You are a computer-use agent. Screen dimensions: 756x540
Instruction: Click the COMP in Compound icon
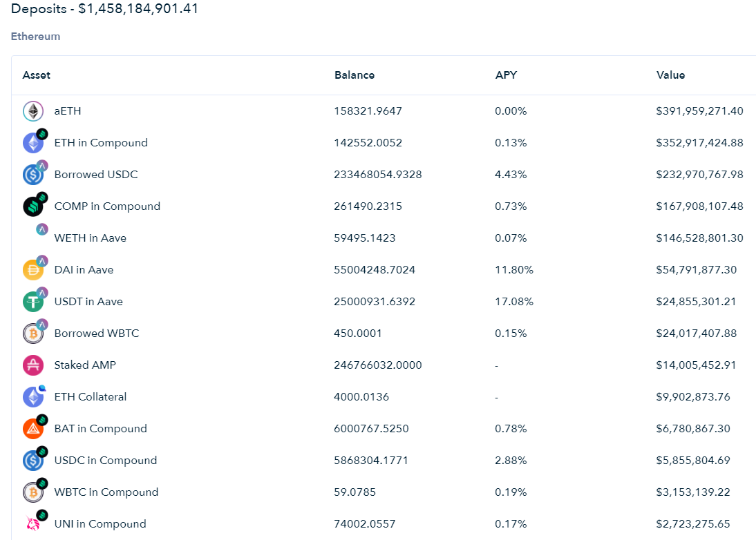click(33, 206)
